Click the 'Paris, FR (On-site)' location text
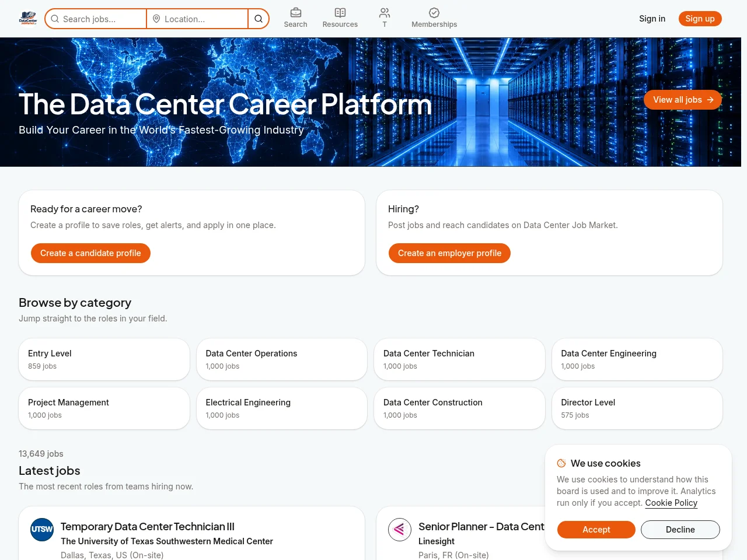The width and height of the screenshot is (747, 560). pos(453,555)
